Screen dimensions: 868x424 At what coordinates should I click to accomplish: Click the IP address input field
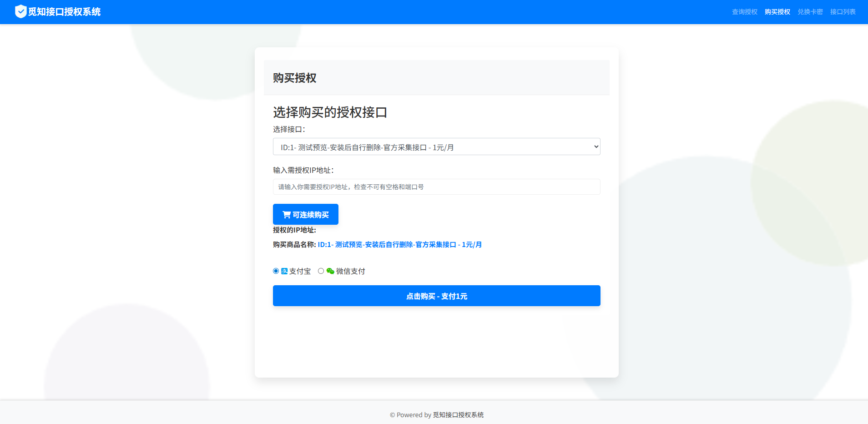[x=436, y=187]
